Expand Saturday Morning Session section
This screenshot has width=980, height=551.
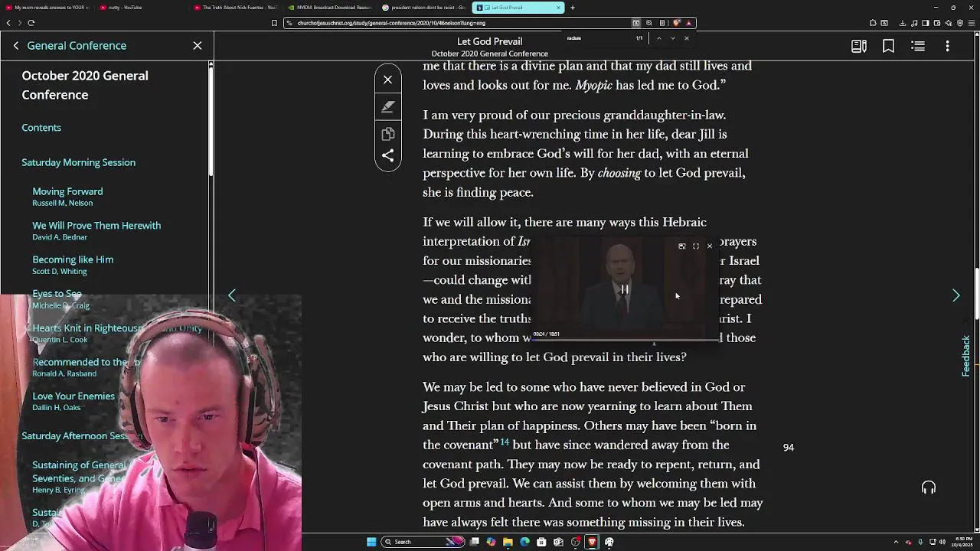point(78,162)
